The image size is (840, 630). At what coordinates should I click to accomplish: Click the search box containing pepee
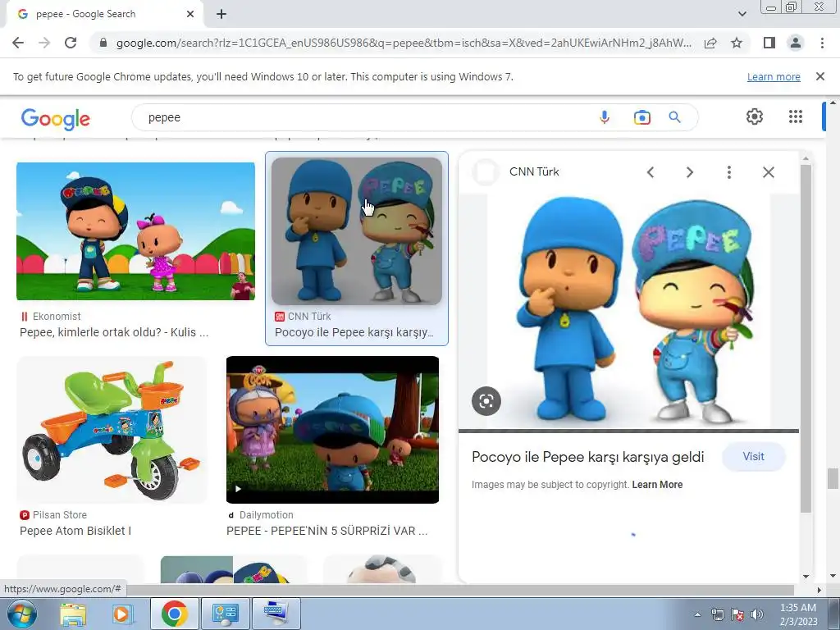364,117
